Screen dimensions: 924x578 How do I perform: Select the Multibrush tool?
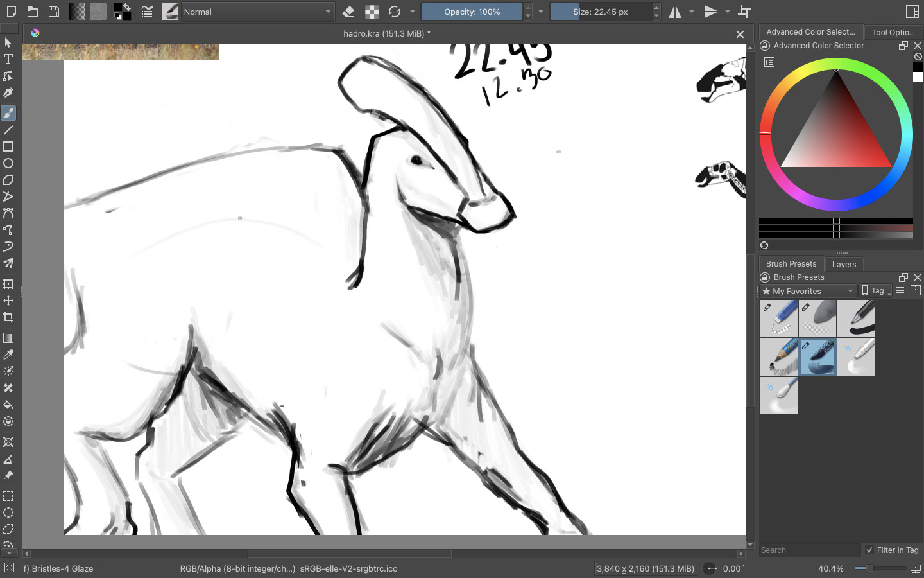(x=8, y=263)
